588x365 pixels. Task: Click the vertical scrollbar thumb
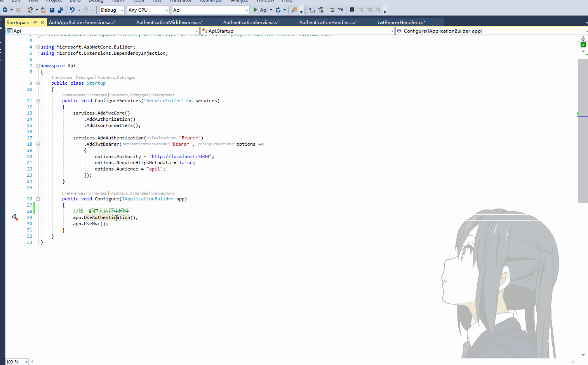pos(583,131)
